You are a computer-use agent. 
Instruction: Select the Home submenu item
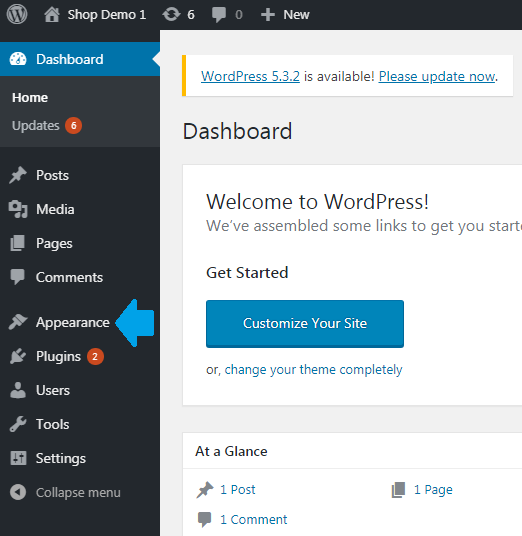coord(30,98)
